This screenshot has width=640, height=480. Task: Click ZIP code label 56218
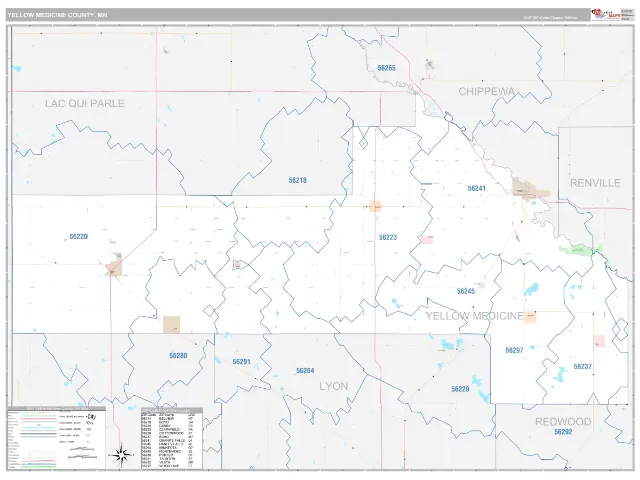[x=298, y=180]
